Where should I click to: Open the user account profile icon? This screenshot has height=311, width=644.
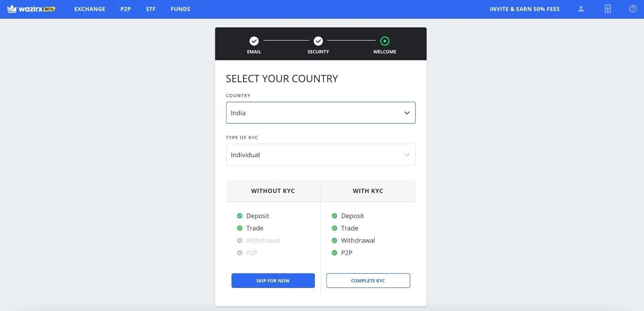click(x=581, y=9)
